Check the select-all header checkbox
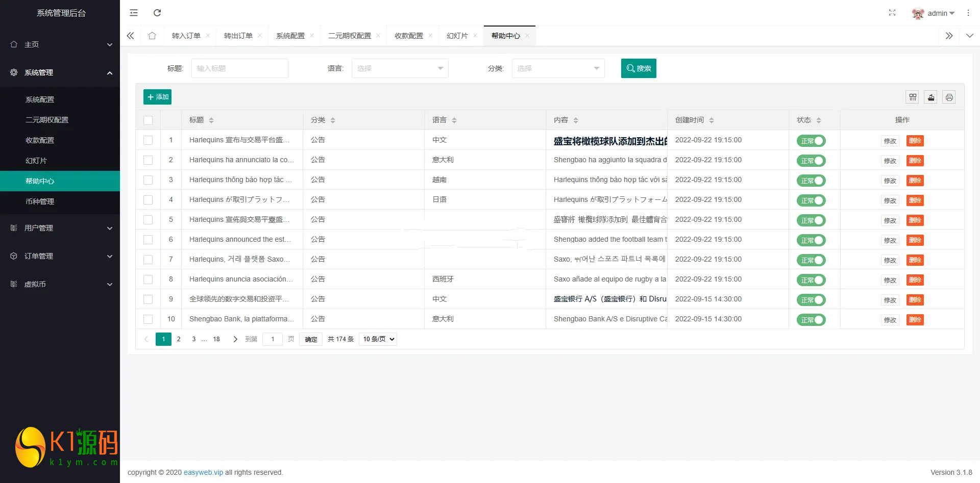 tap(148, 120)
